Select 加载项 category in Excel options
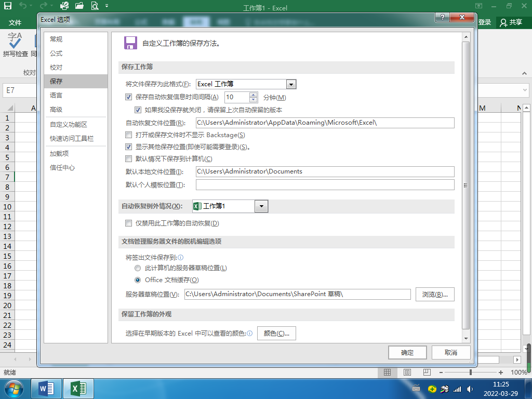 (x=76, y=153)
